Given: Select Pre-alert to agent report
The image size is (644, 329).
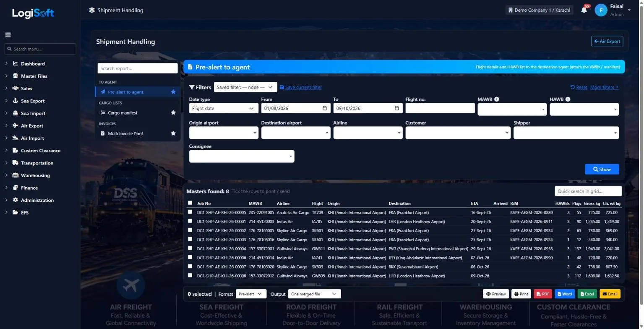Looking at the screenshot, I should [x=138, y=92].
